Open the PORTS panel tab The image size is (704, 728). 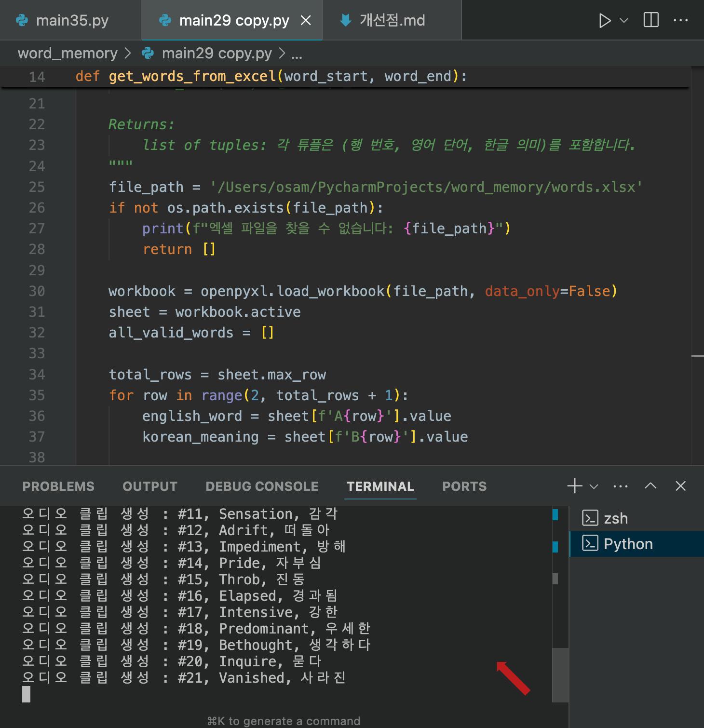pos(464,486)
